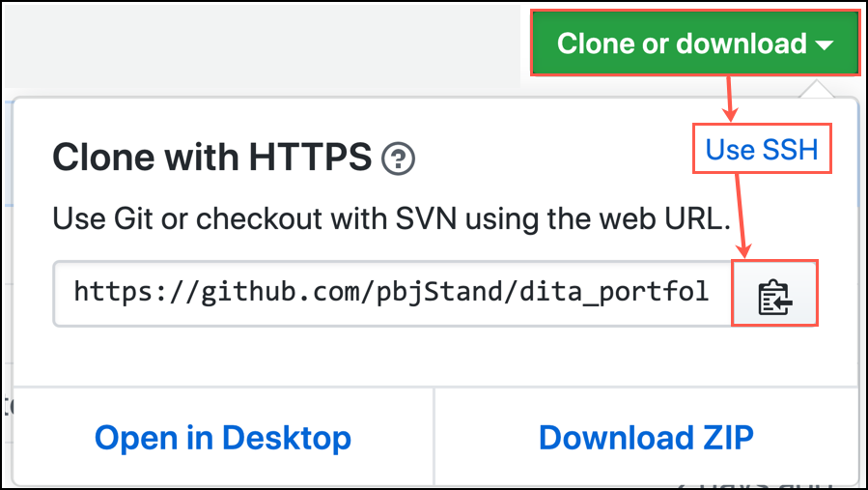The width and height of the screenshot is (868, 490).
Task: Select the Download ZIP option
Action: tap(646, 438)
